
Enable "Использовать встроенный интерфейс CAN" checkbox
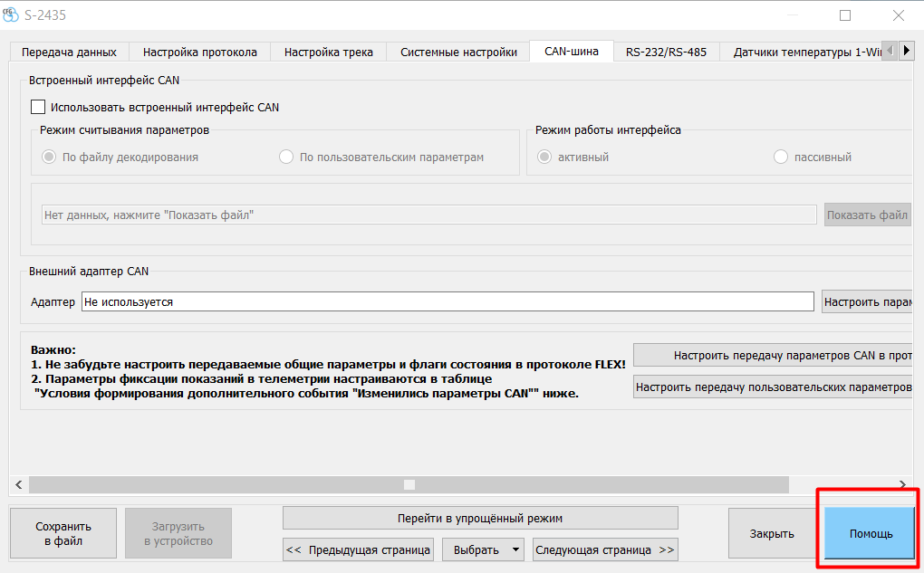point(38,107)
